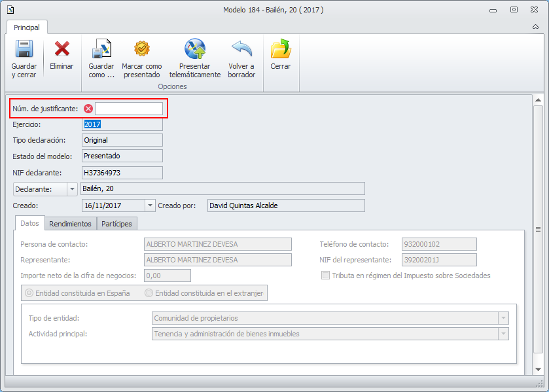Click the Representante field
Image resolution: width=549 pixels, height=392 pixels.
[x=218, y=260]
